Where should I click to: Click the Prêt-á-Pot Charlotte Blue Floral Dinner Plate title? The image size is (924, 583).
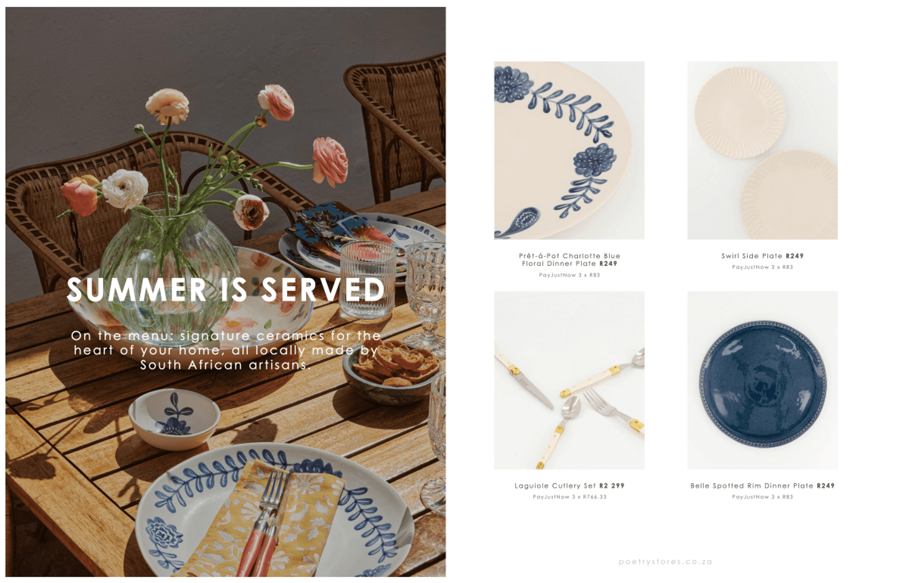[x=570, y=260]
